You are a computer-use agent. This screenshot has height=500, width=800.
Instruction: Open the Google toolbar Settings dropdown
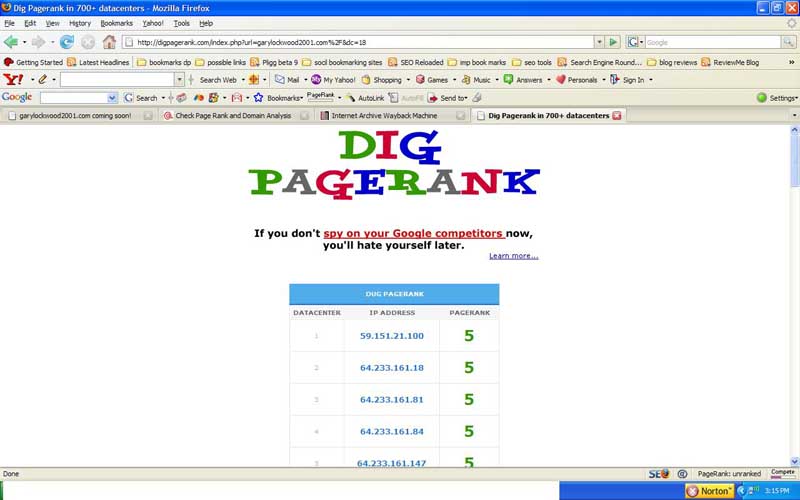coord(777,97)
